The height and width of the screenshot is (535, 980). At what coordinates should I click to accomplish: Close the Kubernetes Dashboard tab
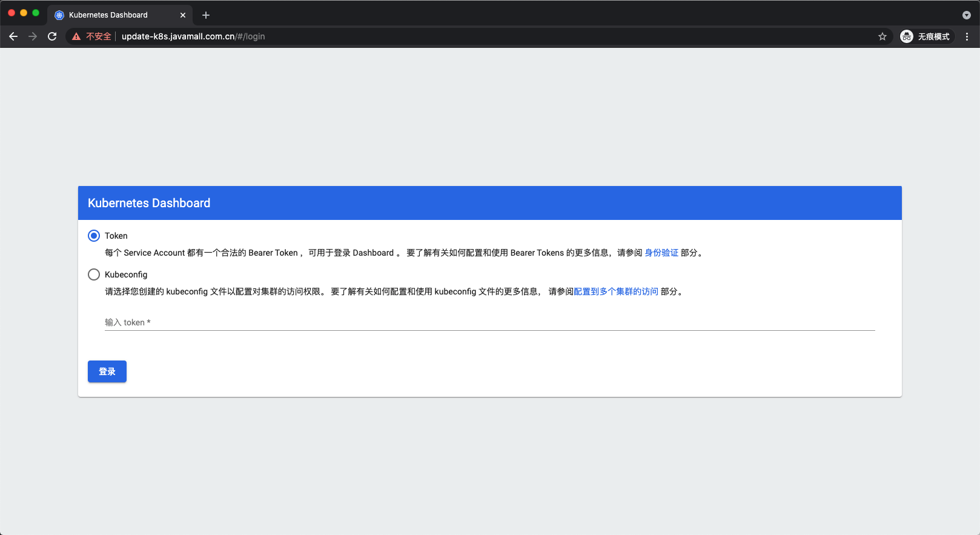183,15
